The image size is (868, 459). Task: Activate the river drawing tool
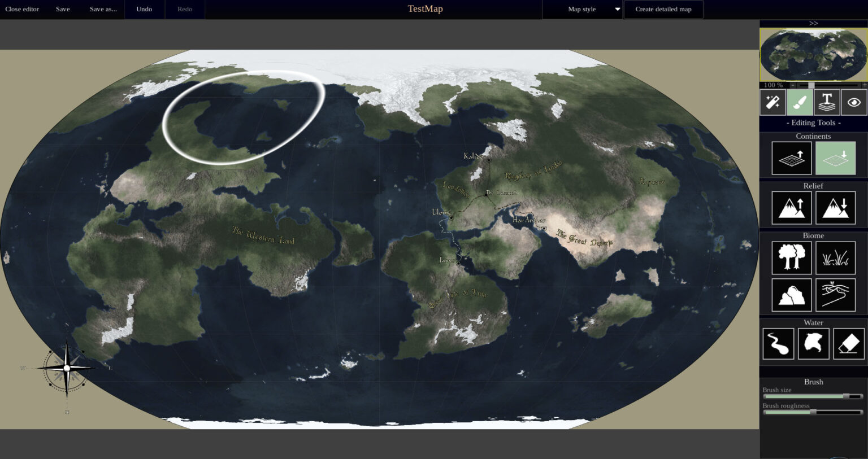click(778, 343)
